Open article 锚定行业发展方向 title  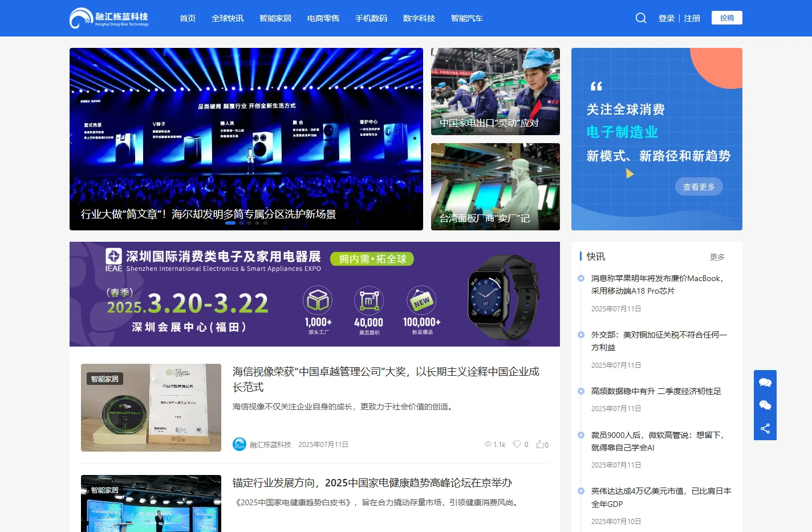point(372,483)
